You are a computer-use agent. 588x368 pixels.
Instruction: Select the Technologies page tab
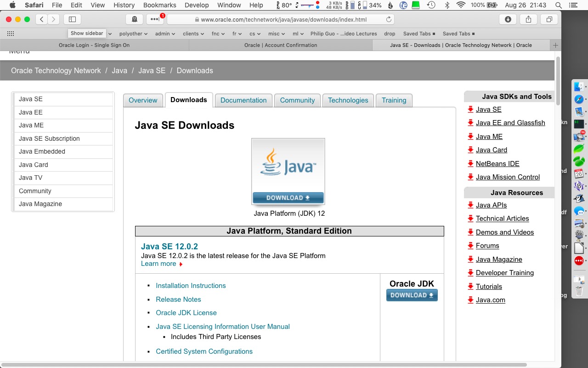pos(348,100)
